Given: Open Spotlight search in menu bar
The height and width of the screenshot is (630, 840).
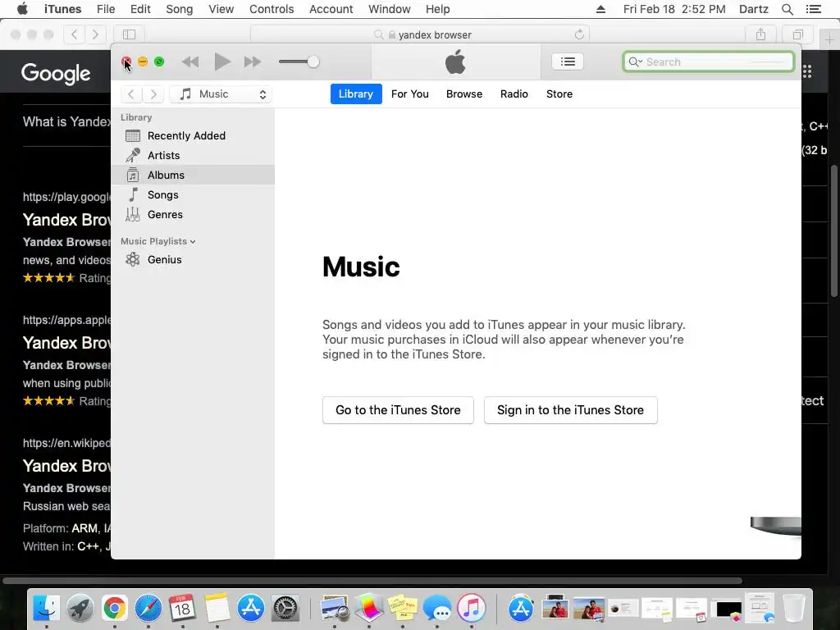Looking at the screenshot, I should coord(787,9).
